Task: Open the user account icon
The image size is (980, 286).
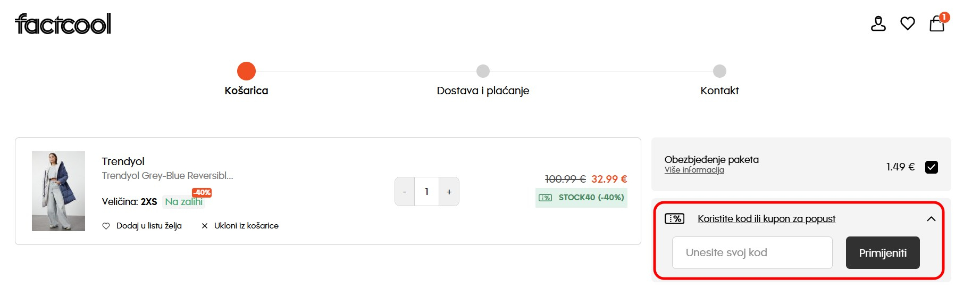Action: point(878,23)
